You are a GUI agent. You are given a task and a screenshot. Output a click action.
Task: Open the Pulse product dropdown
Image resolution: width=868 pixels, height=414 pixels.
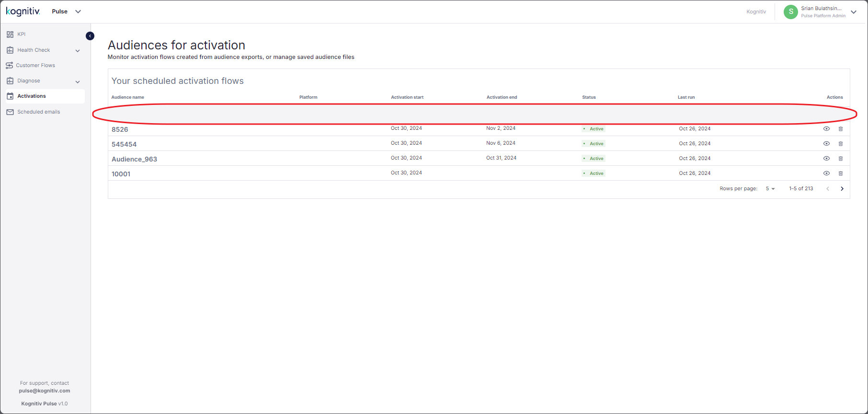tap(66, 11)
